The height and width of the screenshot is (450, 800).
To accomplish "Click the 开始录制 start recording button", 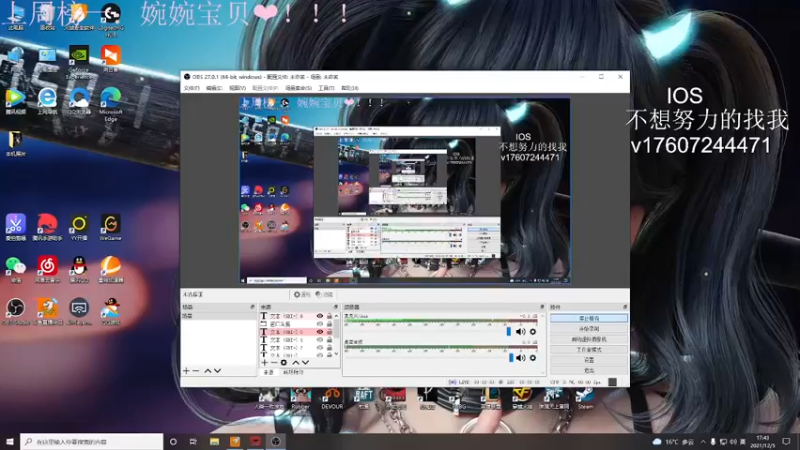I will point(589,329).
